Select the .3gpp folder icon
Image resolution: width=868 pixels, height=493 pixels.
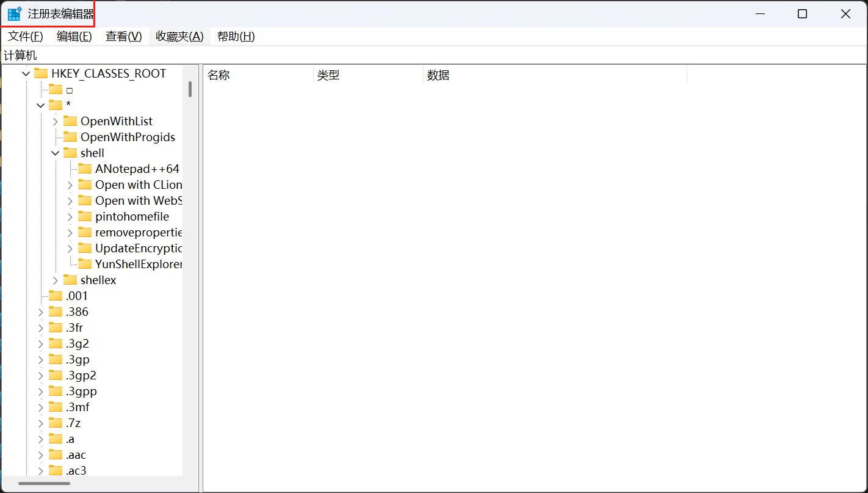coord(56,391)
